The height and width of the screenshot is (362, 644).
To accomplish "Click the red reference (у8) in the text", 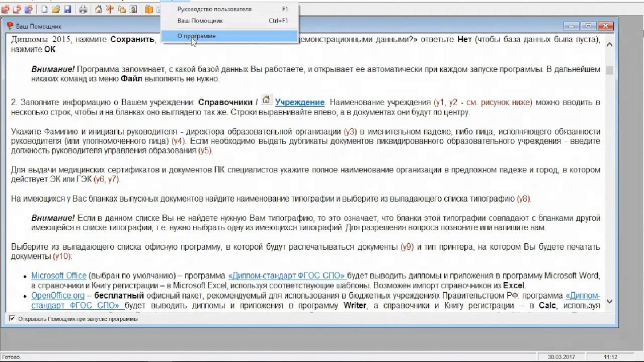I will click(524, 199).
